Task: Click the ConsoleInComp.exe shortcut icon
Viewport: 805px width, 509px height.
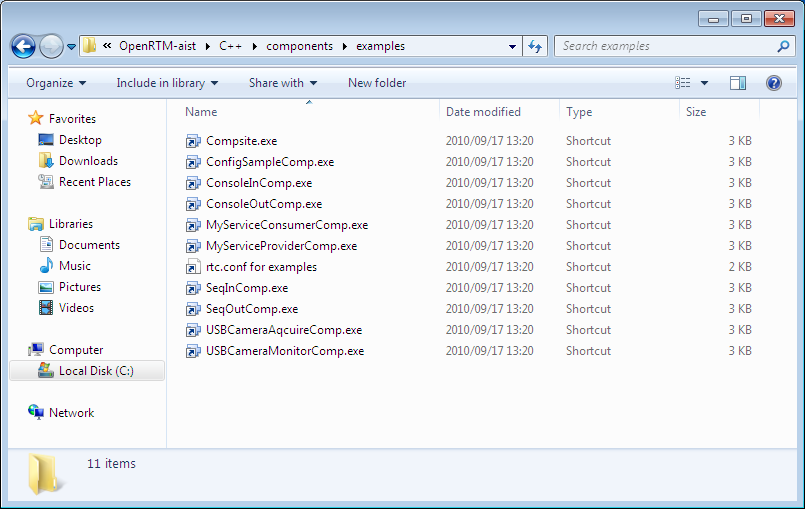Action: tap(193, 183)
